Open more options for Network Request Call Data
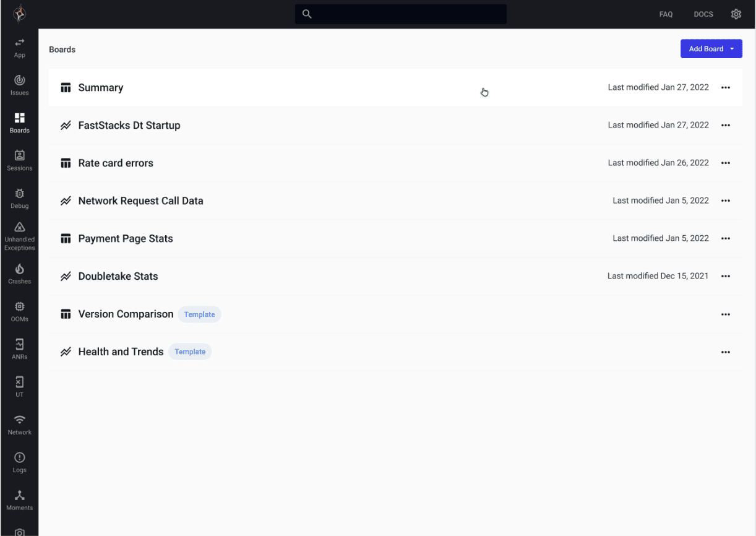 [726, 201]
